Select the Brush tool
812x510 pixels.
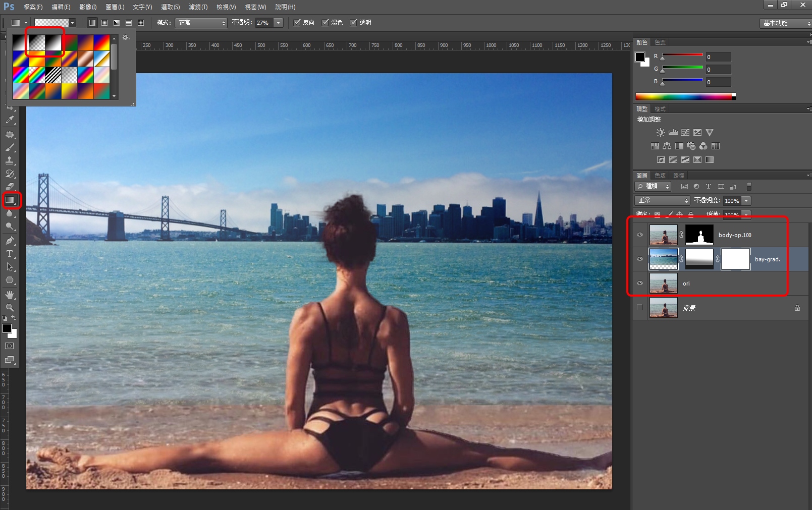click(x=10, y=147)
